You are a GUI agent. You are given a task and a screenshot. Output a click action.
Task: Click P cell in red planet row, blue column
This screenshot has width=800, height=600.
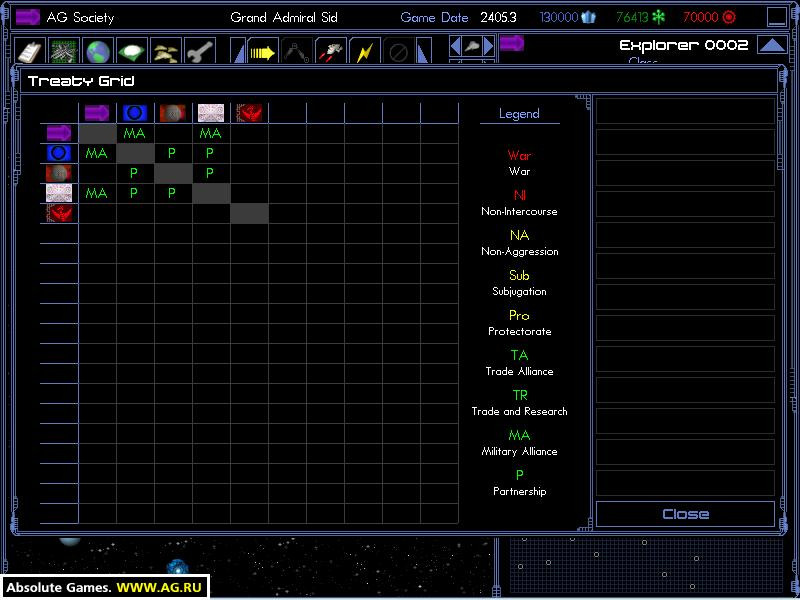(135, 173)
